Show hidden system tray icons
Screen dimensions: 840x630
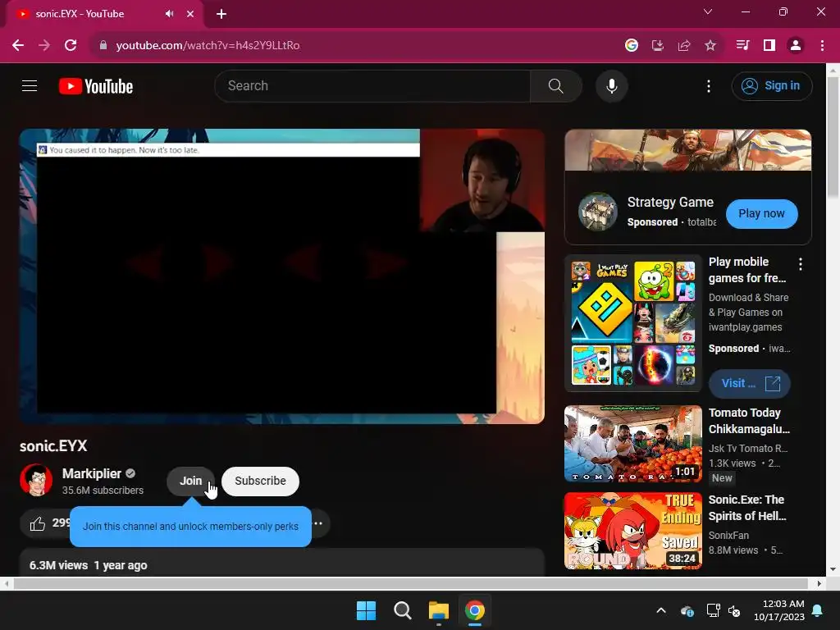(661, 610)
